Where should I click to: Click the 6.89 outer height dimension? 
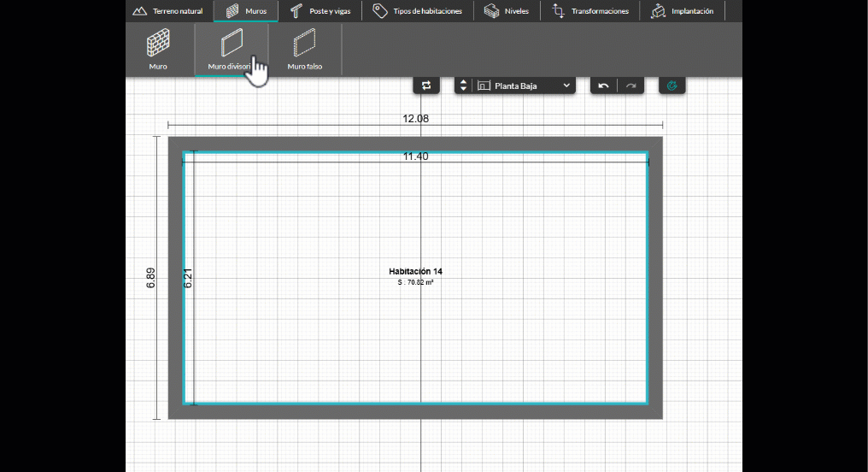tap(150, 278)
